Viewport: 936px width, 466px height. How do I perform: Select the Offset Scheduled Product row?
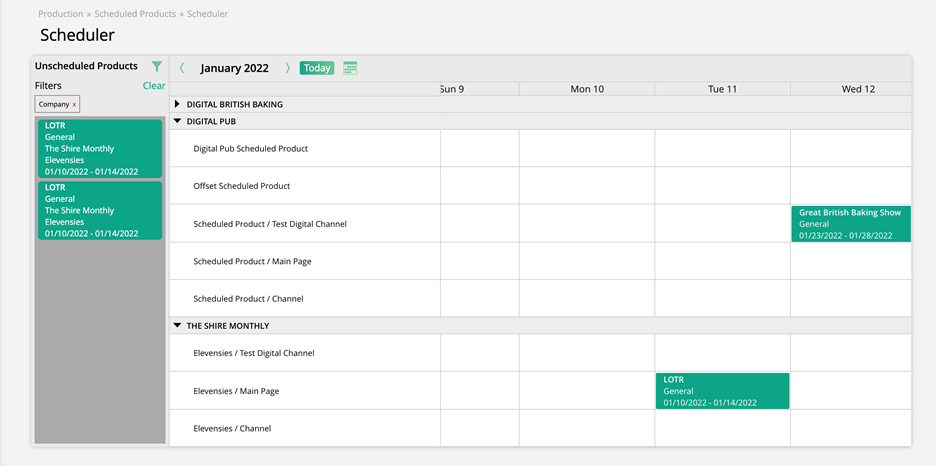click(242, 186)
